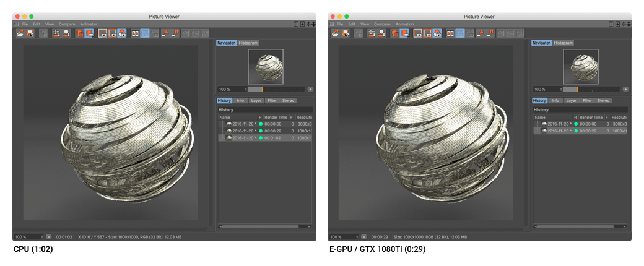This screenshot has height=266, width=644.
Task: Click the Set as A icon in CPU window
Action: (165, 33)
